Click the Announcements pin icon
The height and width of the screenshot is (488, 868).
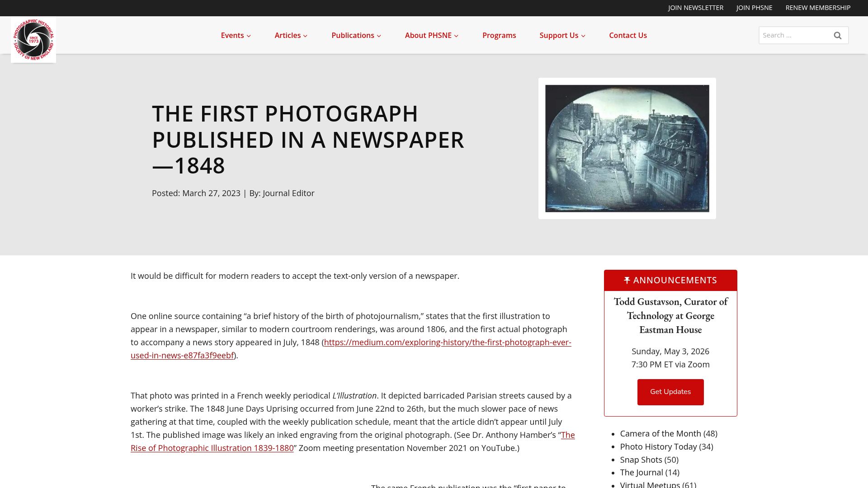pos(627,280)
